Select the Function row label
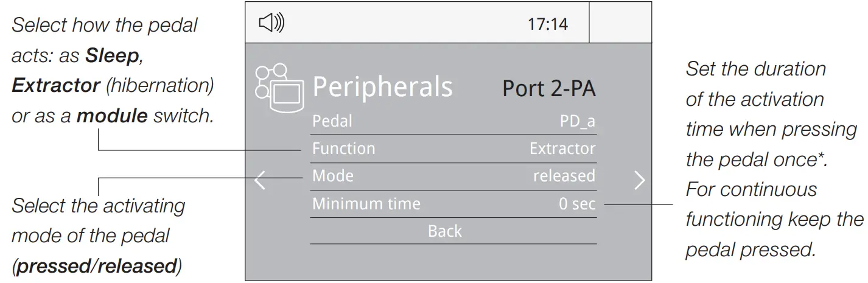 343,148
